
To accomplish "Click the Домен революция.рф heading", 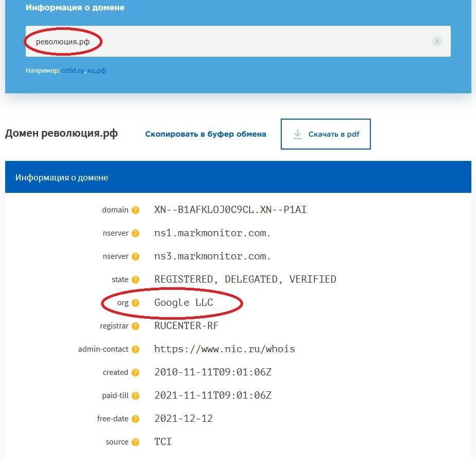I will [61, 134].
